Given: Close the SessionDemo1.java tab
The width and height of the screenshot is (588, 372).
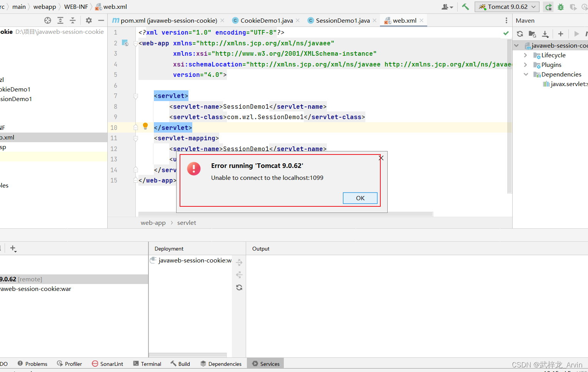Looking at the screenshot, I should pyautogui.click(x=375, y=20).
